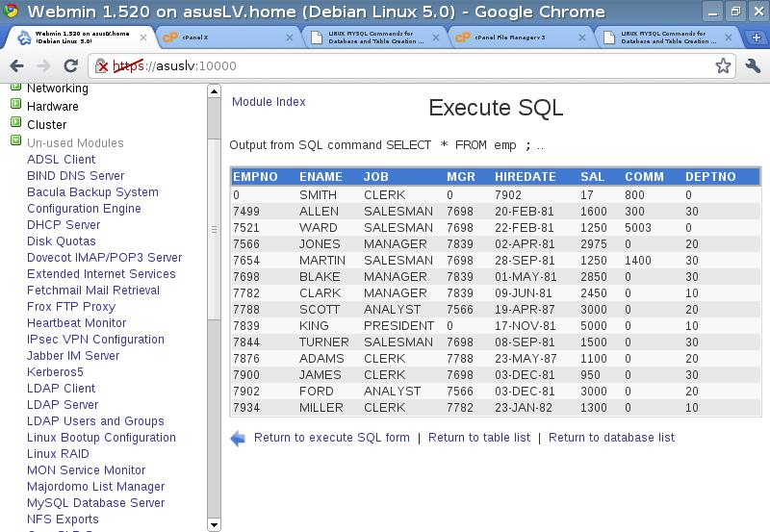Screen dimensions: 770x532
Task: Reload the current Webmin page
Action: [x=70, y=66]
